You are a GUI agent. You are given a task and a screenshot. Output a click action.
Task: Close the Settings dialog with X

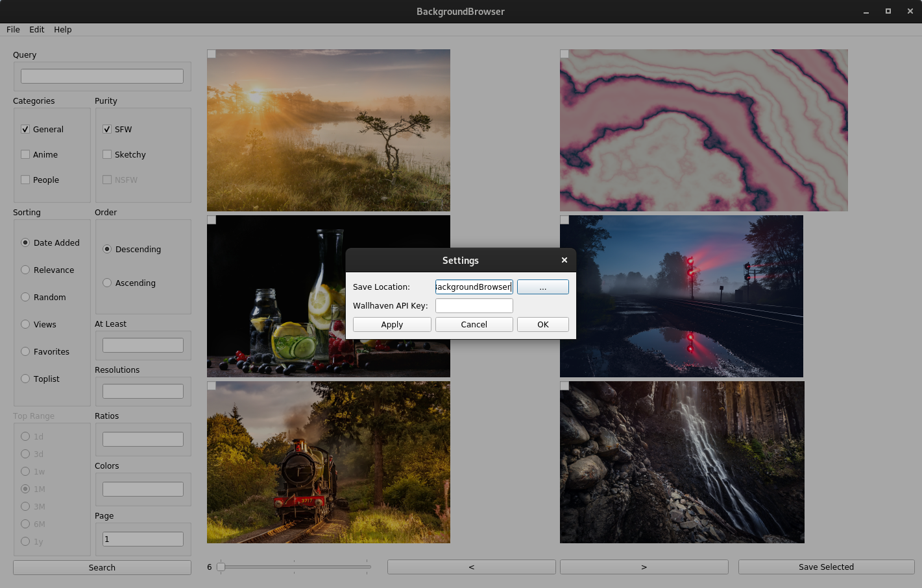(x=564, y=260)
